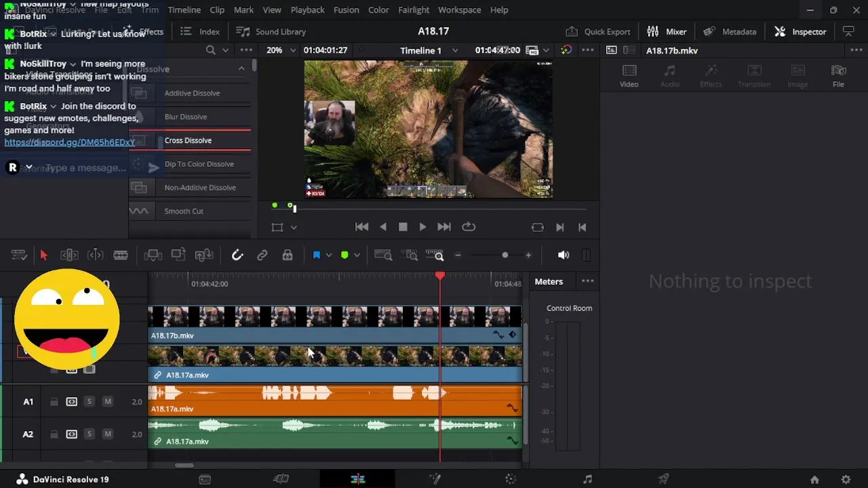The width and height of the screenshot is (868, 488).
Task: Click the Insert Clip tool icon
Action: coord(153,255)
